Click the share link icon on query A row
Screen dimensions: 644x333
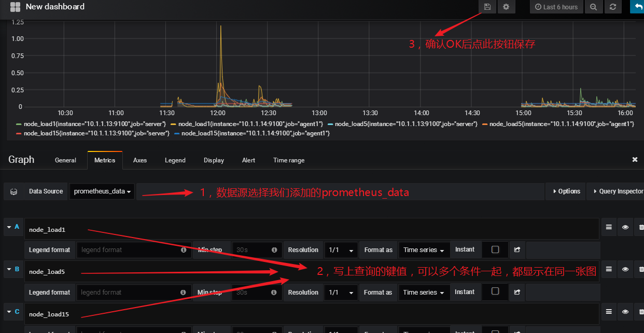coord(517,250)
